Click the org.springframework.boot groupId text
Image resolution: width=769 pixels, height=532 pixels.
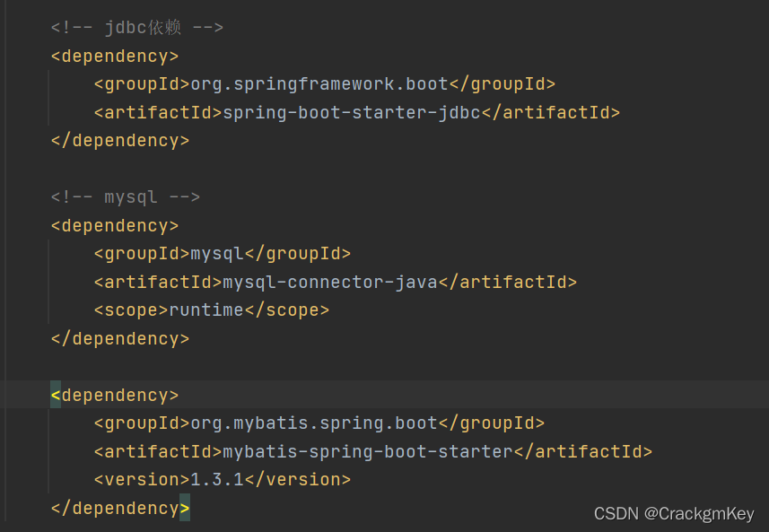pos(319,83)
